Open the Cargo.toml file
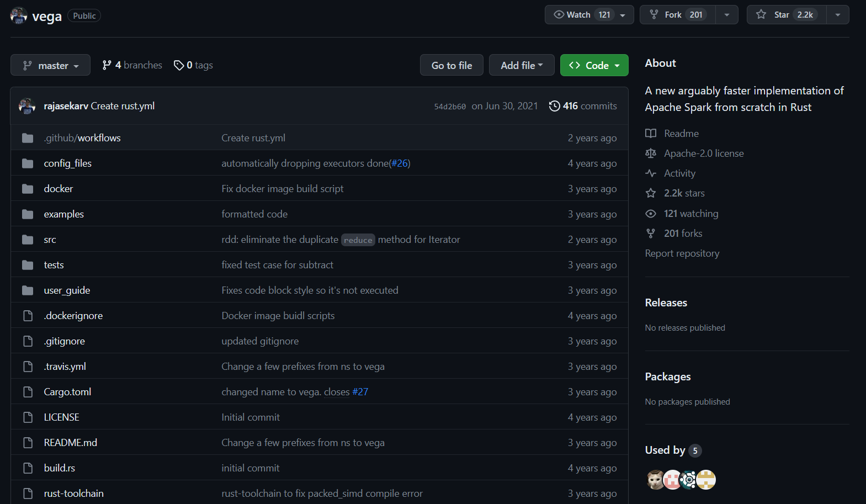 (x=67, y=392)
